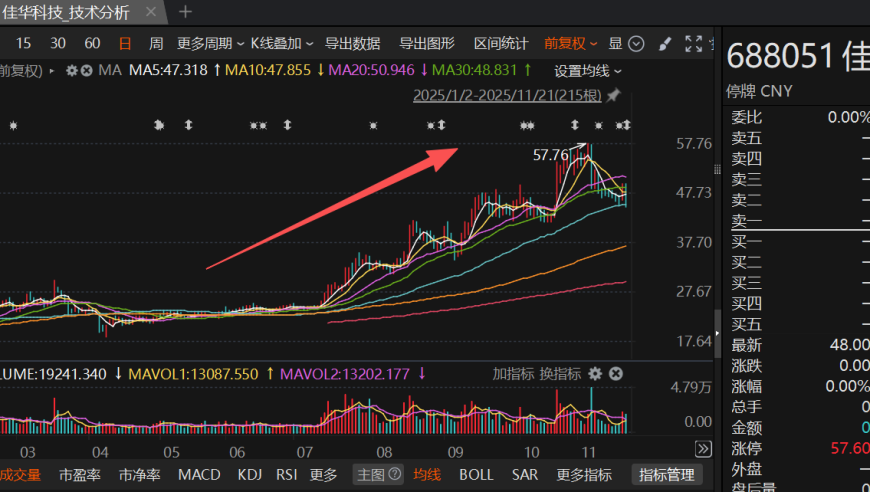Image resolution: width=870 pixels, height=492 pixels.
Task: Open 指标管理 indicator management
Action: (x=666, y=475)
